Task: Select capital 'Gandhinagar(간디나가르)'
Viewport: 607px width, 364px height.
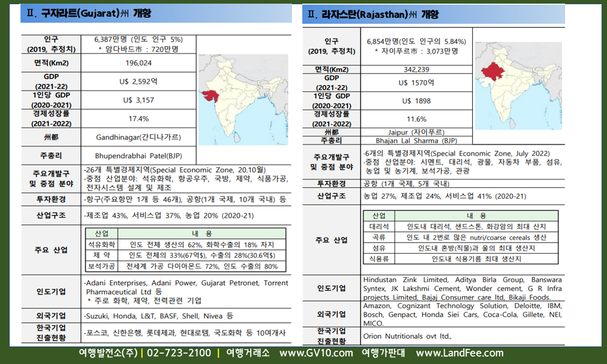Action: click(x=138, y=137)
